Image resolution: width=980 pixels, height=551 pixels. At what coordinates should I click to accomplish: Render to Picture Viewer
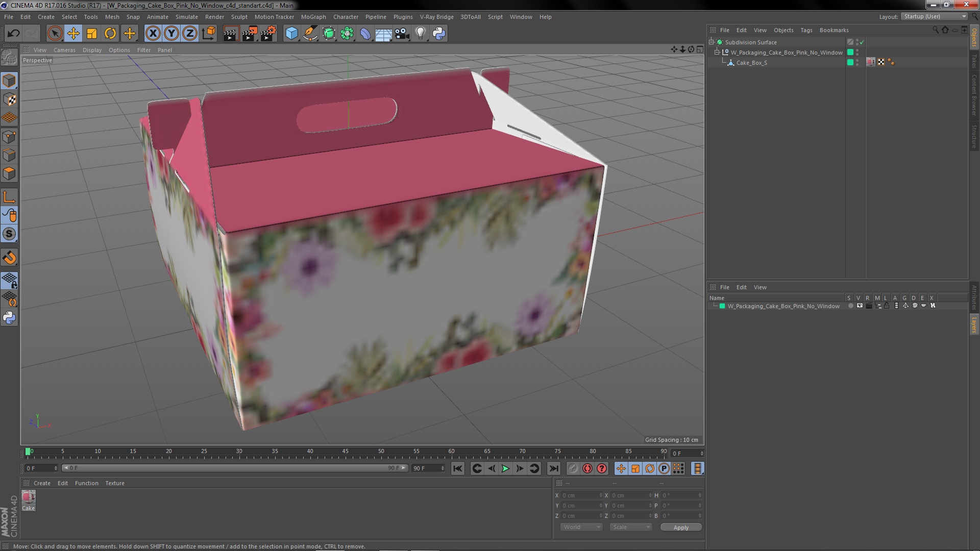click(250, 34)
